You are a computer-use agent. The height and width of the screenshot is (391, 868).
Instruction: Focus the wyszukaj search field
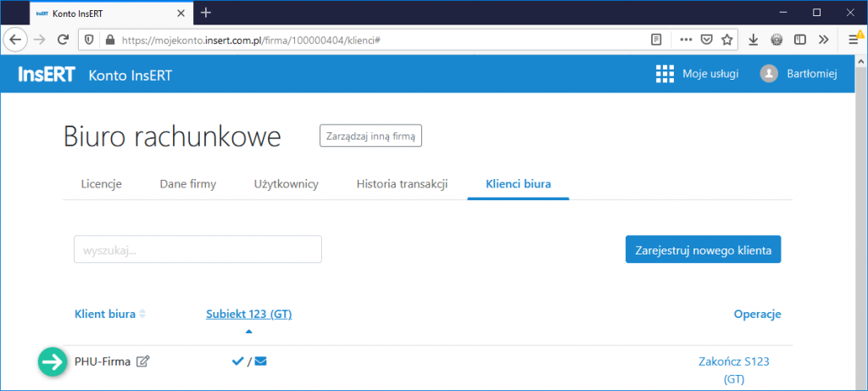(x=198, y=249)
